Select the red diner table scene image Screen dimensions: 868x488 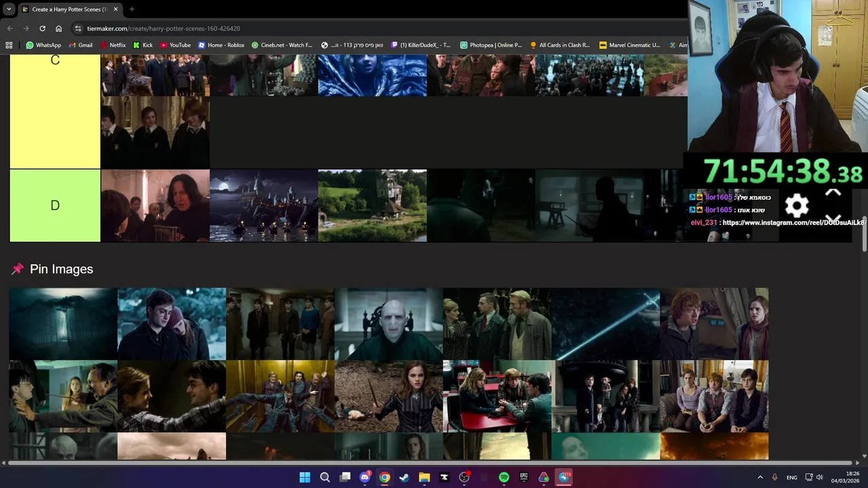point(497,396)
